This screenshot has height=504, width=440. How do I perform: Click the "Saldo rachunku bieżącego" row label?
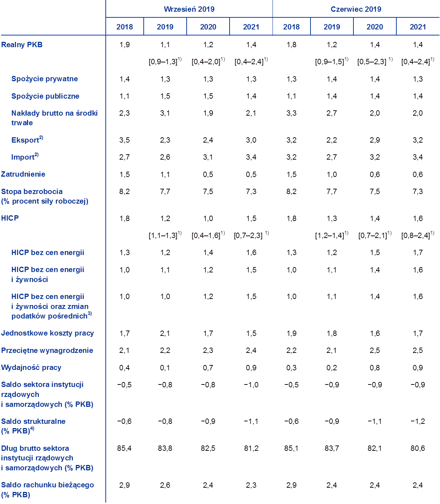(47, 485)
